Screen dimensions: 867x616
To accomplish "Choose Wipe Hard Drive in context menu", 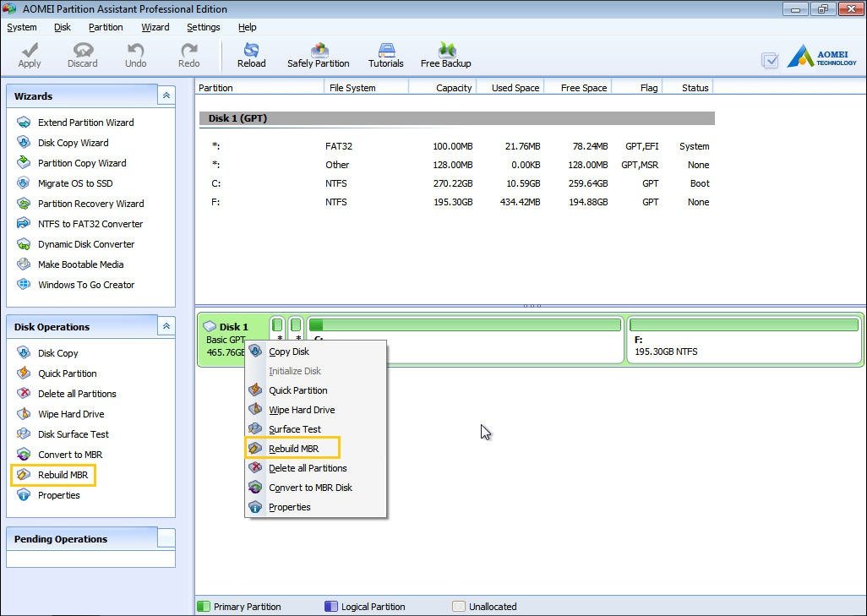I will 315,410.
